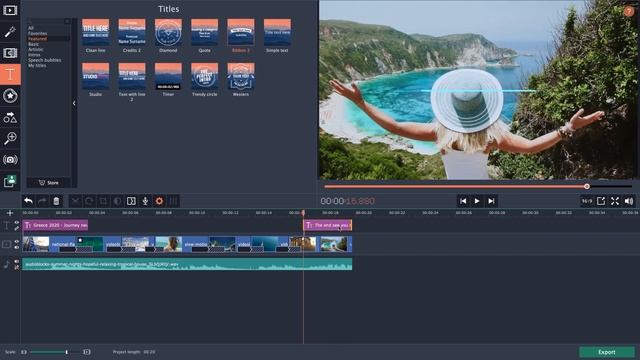Select the Speech bubbles category

(44, 60)
